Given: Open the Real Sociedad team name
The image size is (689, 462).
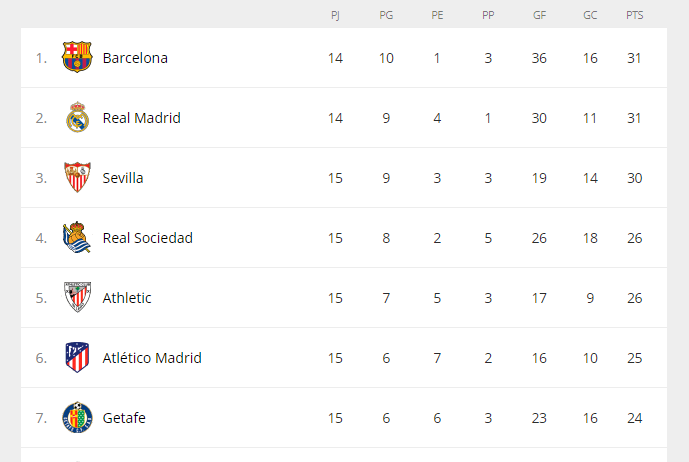Looking at the screenshot, I should tap(148, 238).
